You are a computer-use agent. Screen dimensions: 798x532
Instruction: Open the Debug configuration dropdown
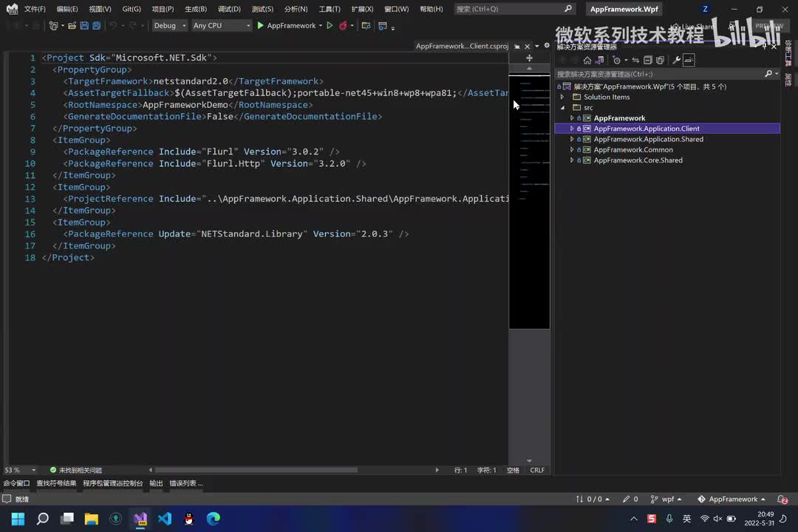click(x=170, y=25)
